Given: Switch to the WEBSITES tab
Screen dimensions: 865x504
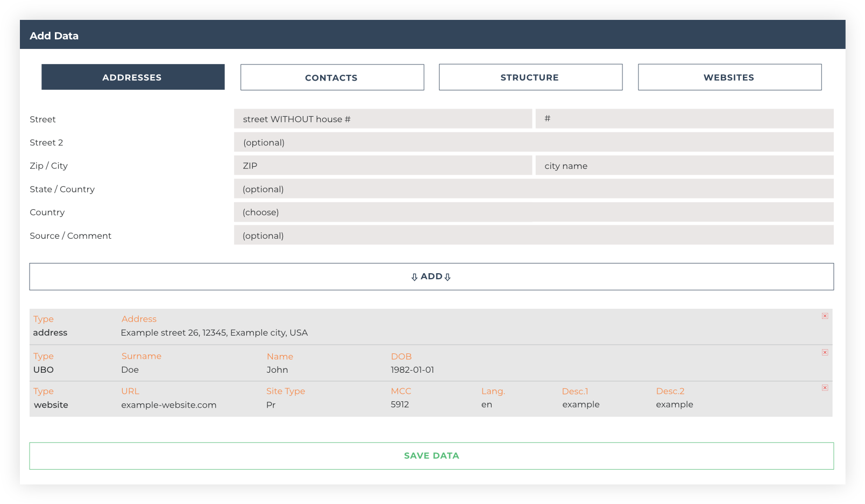Looking at the screenshot, I should pyautogui.click(x=729, y=77).
